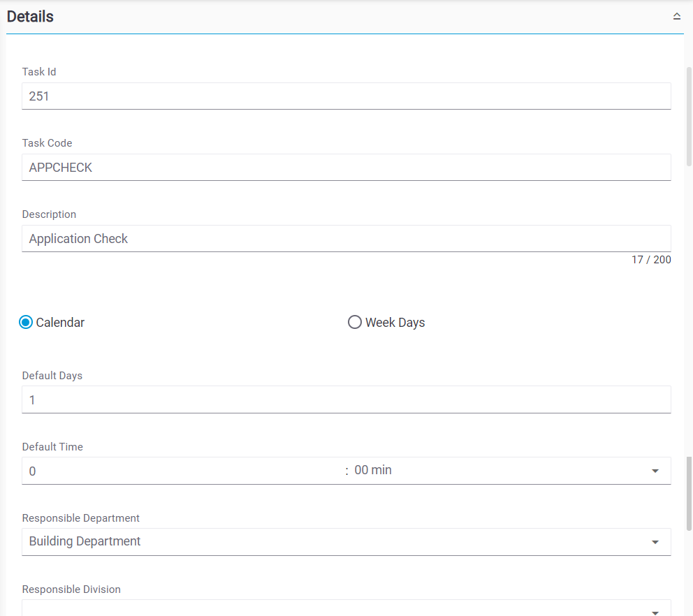Viewport: 693px width, 616px height.
Task: Click the vertical scrollbar thumb near the Default Time row
Action: click(x=689, y=494)
